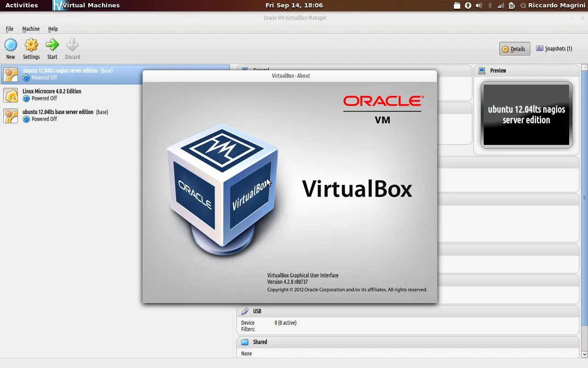Click the details pane scrollbar down arrow
This screenshot has width=588, height=368.
[x=584, y=355]
